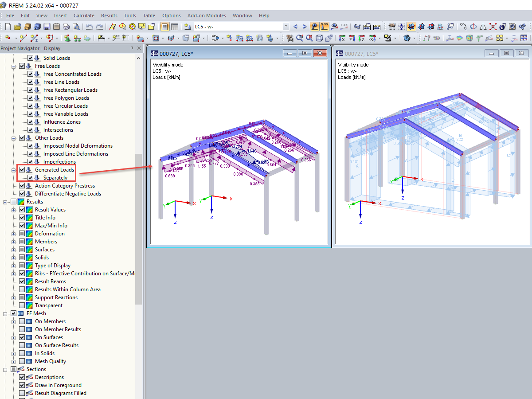The width and height of the screenshot is (532, 399).
Task: Toggle the Project Navigator panel icon
Action: click(165, 27)
